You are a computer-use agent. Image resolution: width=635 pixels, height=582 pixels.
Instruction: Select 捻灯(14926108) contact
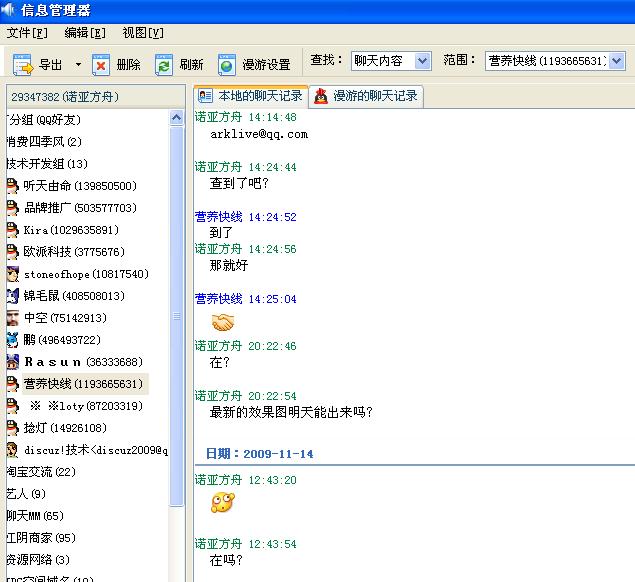point(65,428)
